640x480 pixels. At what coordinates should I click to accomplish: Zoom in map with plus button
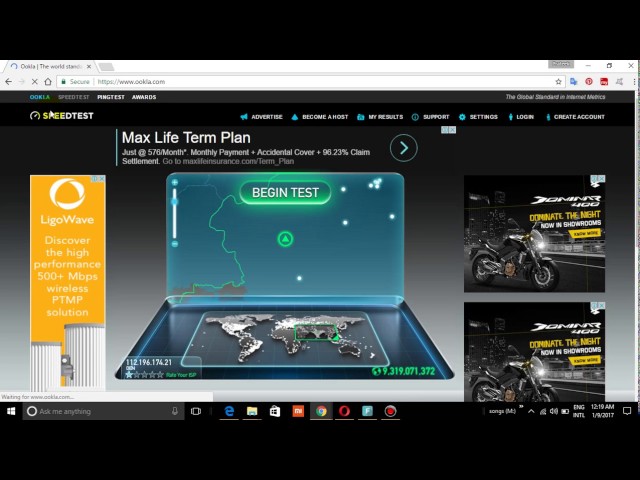pyautogui.click(x=175, y=182)
